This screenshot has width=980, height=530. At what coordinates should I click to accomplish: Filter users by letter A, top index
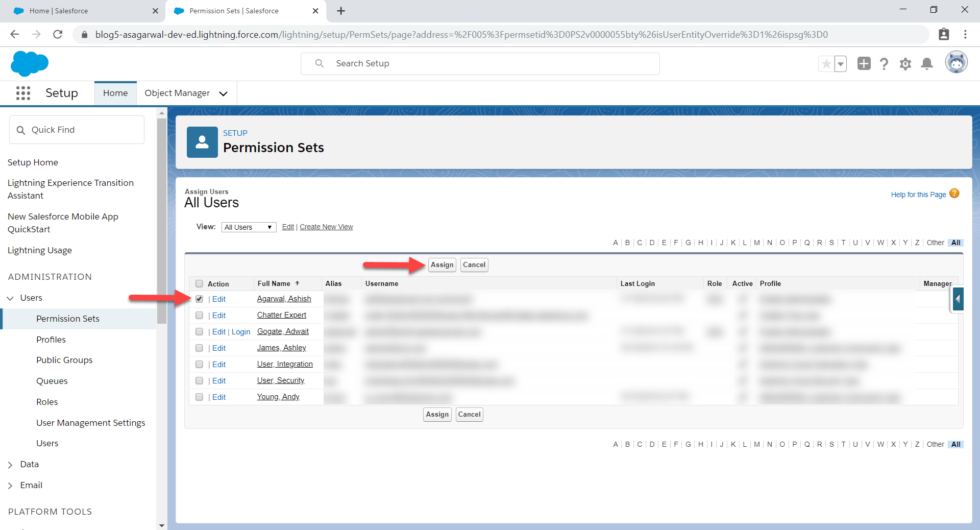coord(616,243)
